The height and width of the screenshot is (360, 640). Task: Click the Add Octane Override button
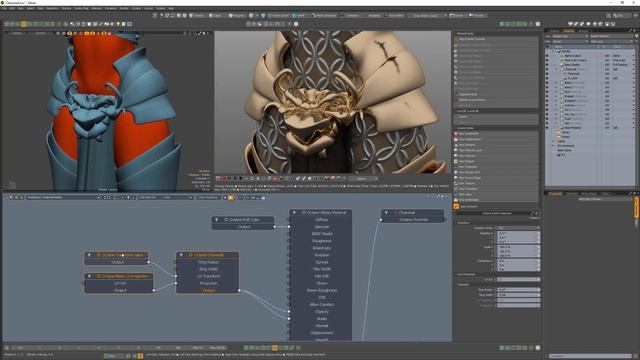(496, 39)
